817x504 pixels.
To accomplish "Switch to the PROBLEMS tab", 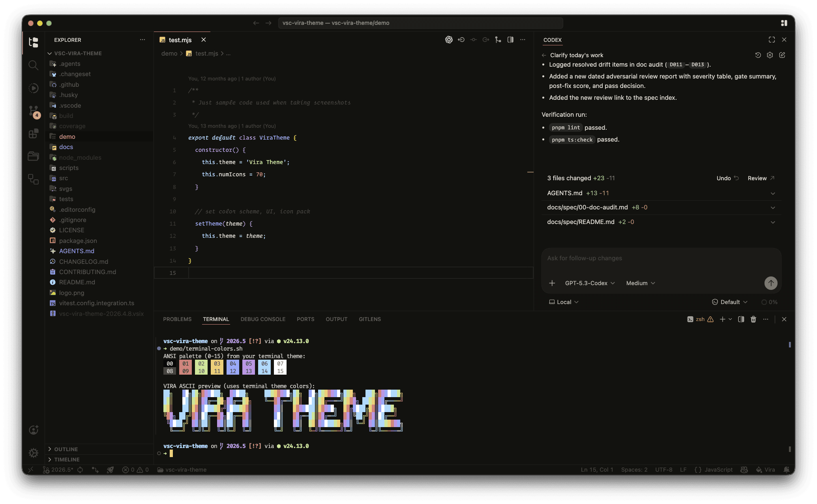I will point(177,319).
